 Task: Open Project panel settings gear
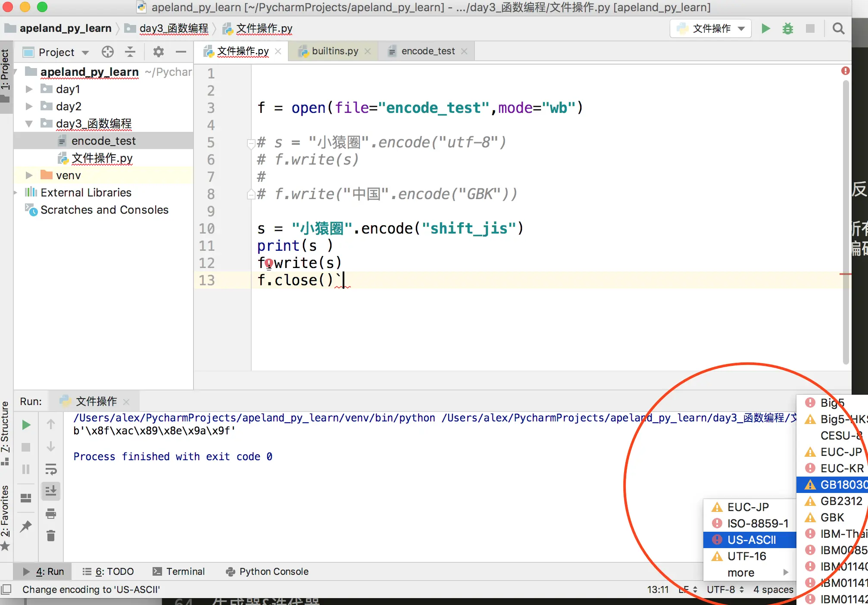pos(158,52)
